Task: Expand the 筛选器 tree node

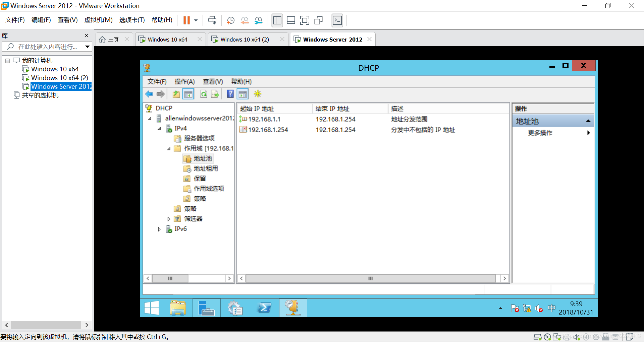Action: [x=169, y=219]
